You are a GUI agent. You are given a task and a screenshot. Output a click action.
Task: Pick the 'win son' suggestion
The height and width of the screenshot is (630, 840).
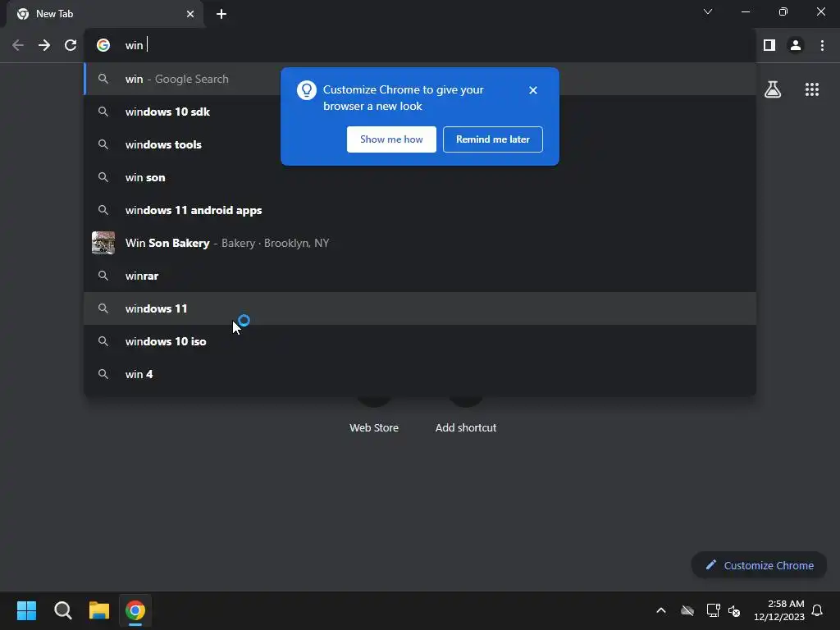click(x=420, y=177)
